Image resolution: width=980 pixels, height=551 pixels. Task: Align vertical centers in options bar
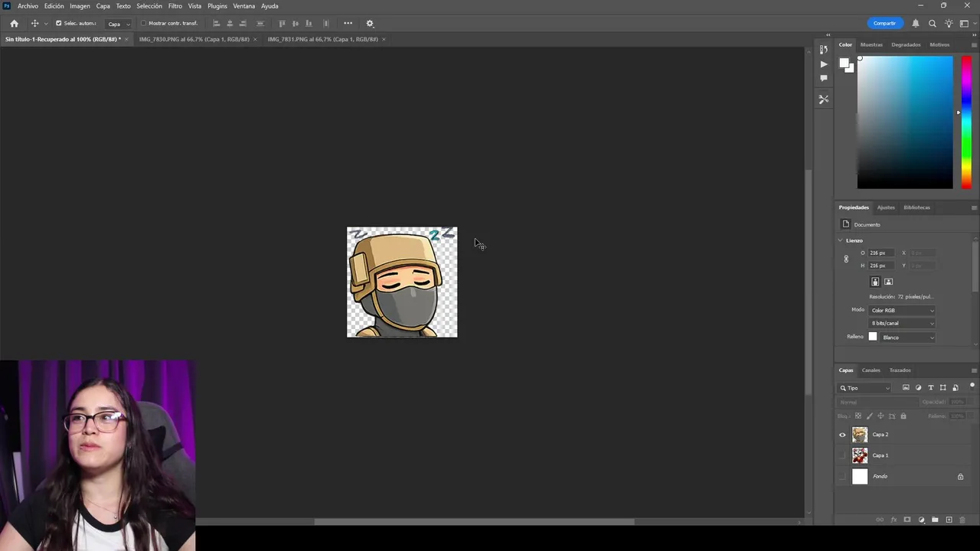click(296, 24)
